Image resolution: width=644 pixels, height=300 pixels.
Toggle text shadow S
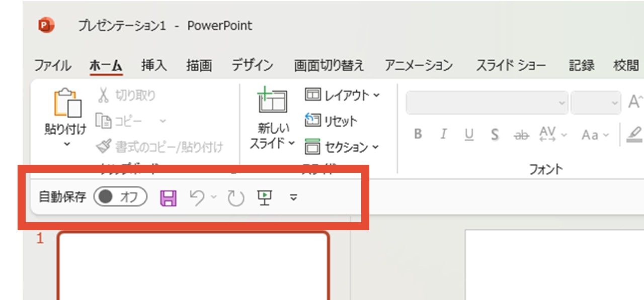(495, 134)
